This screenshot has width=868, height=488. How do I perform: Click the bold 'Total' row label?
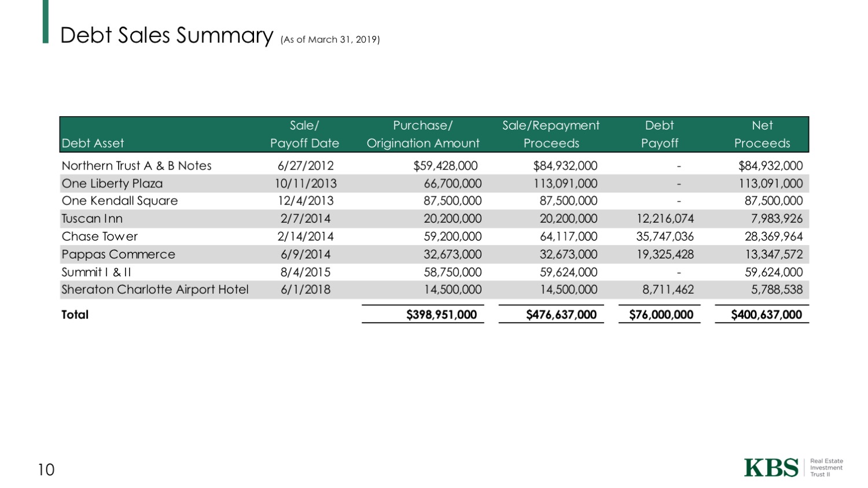75,315
